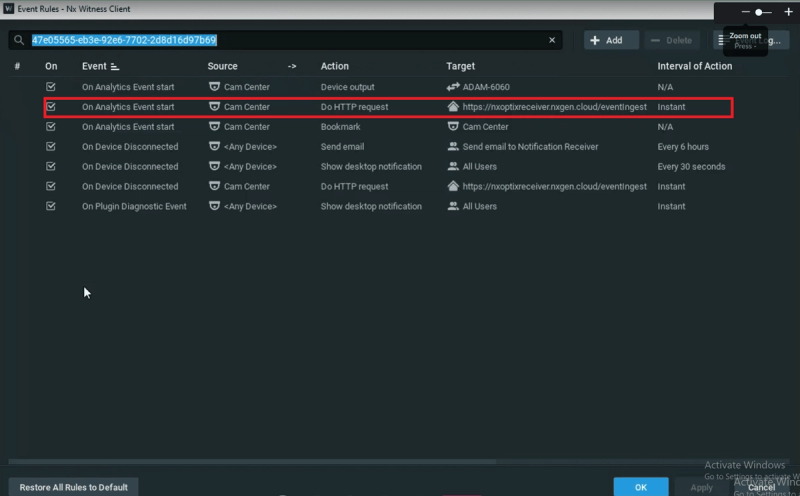Open the Event Log button

751,40
